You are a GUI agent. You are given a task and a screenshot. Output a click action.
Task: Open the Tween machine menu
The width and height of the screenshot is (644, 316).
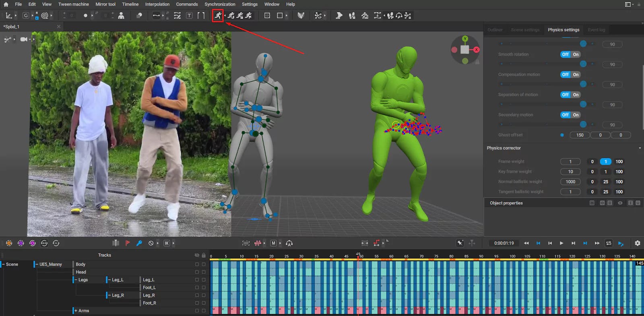pyautogui.click(x=74, y=4)
